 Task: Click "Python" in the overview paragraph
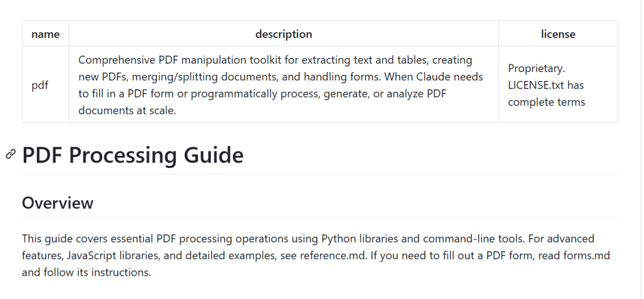click(338, 239)
